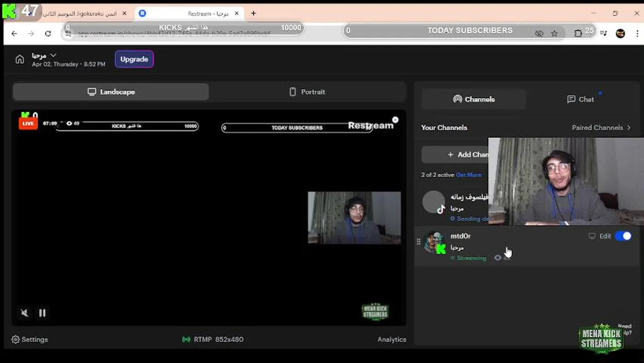Close the Restream browser tab
The height and width of the screenshot is (363, 644).
coord(236,14)
